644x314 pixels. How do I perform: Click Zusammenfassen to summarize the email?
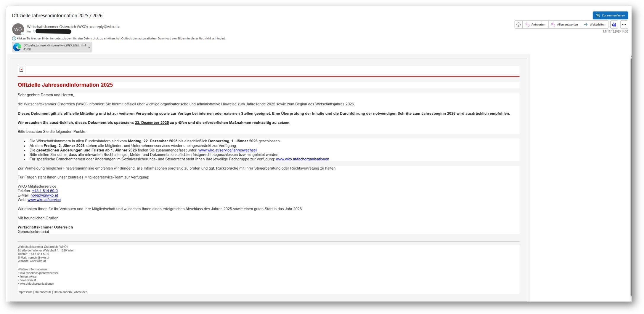pyautogui.click(x=610, y=15)
